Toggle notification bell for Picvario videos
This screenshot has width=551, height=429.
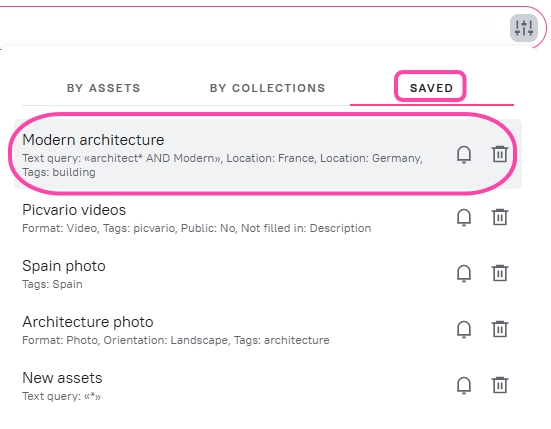pos(464,217)
